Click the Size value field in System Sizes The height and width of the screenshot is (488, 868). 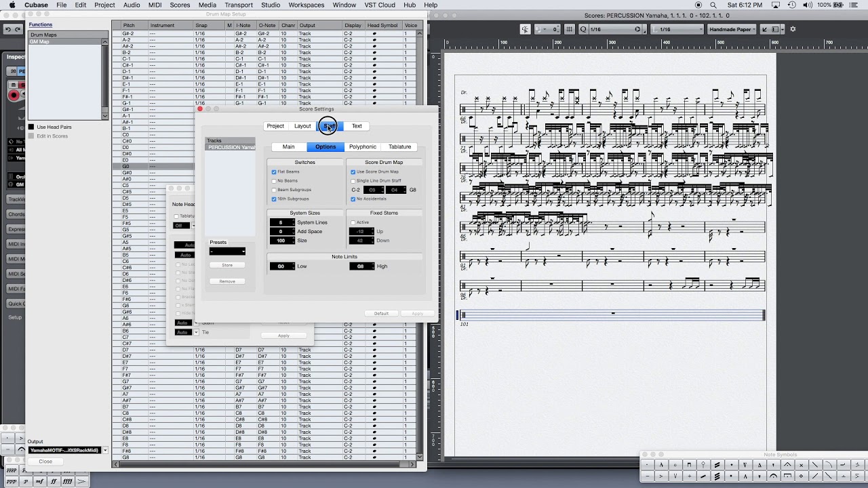pos(281,241)
